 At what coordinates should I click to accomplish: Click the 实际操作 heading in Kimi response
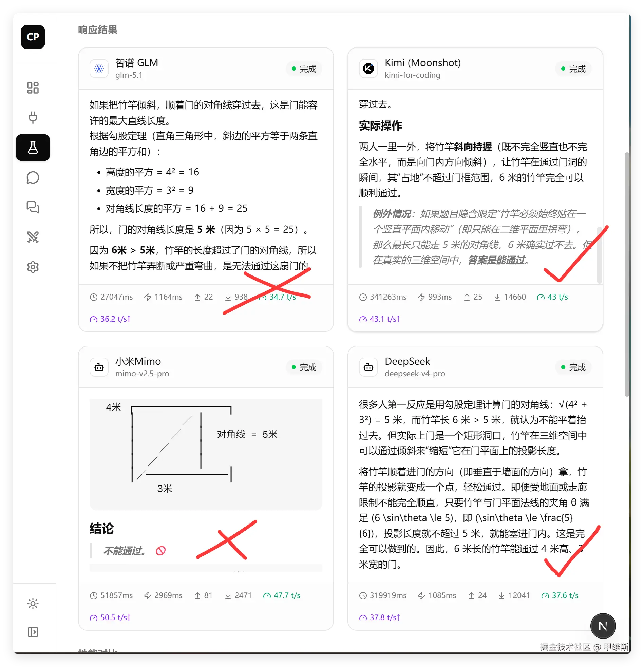pyautogui.click(x=380, y=126)
